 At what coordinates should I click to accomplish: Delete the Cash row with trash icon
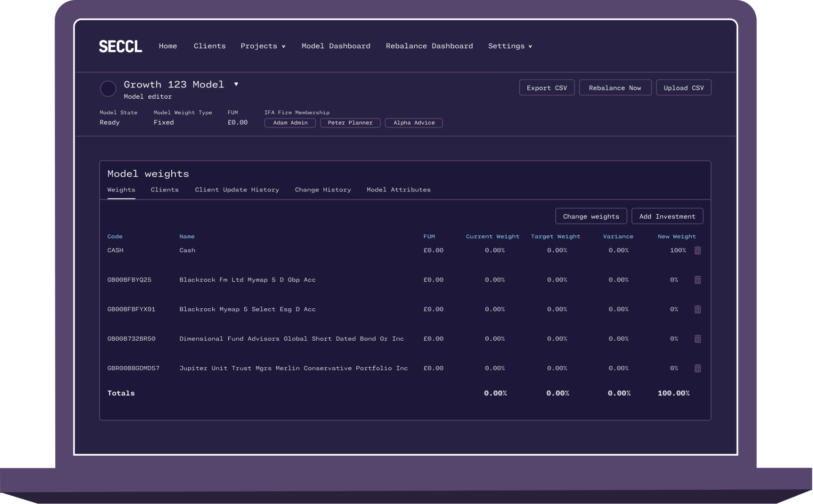tap(697, 250)
